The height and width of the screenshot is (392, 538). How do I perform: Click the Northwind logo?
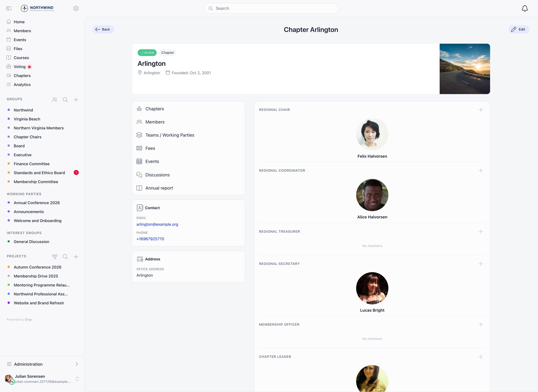point(37,9)
